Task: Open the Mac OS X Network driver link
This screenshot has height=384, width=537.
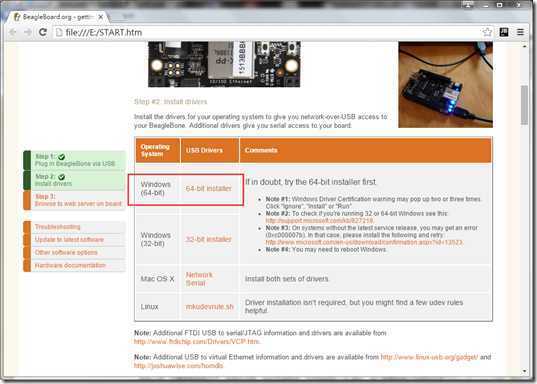Action: coord(199,275)
